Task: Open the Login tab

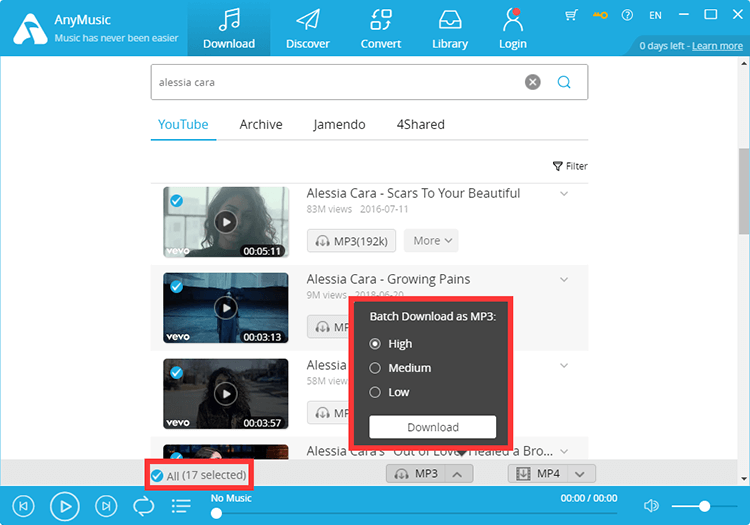Action: (x=513, y=29)
